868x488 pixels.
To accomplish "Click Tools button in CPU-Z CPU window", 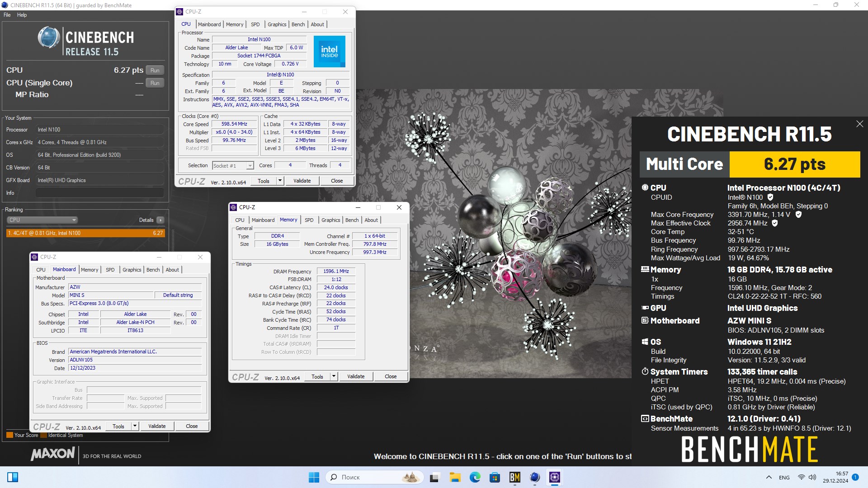I will pos(264,181).
